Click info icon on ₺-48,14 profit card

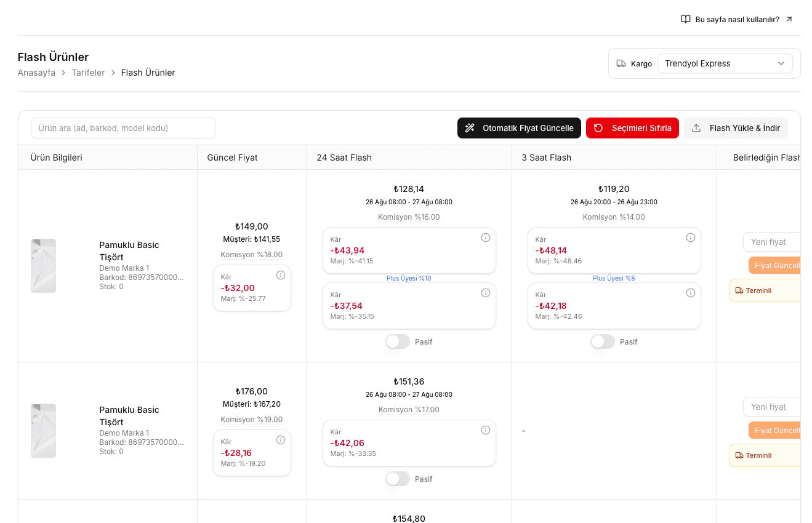[x=691, y=238]
